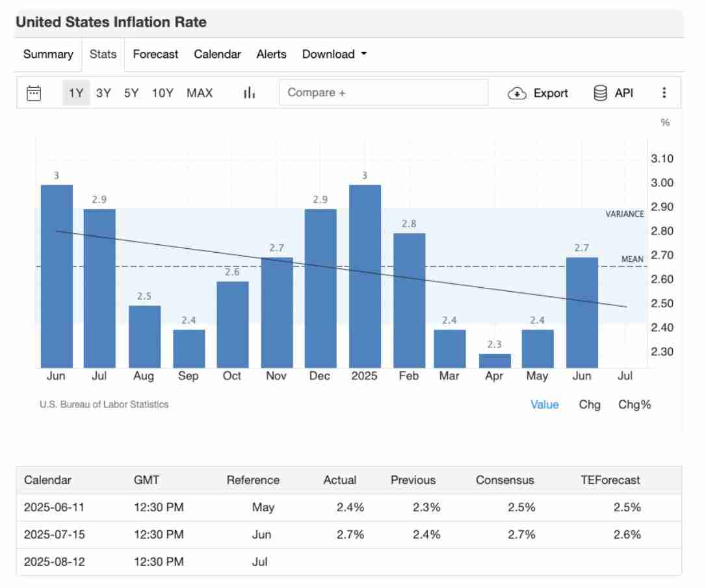
Task: Select the 1Y time range
Action: click(76, 93)
